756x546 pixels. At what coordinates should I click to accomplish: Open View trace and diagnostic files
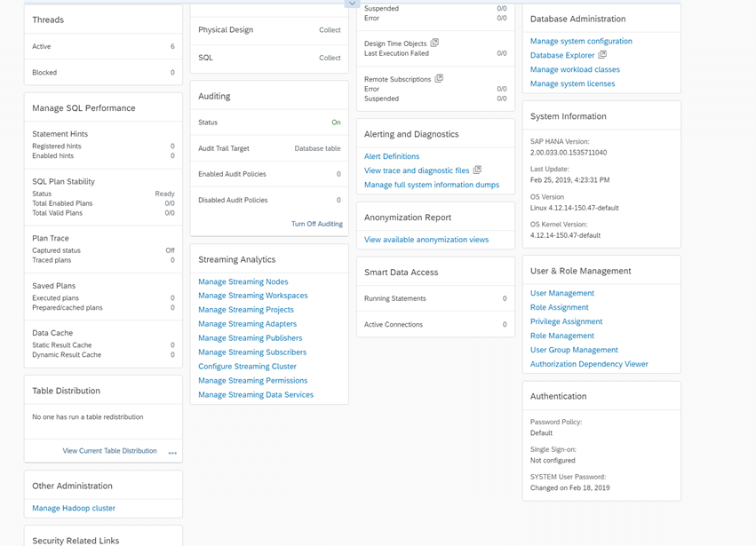coord(417,170)
